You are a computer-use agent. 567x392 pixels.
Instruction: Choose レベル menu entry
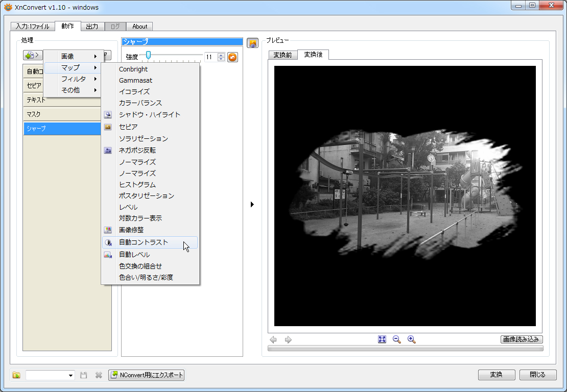click(x=150, y=207)
